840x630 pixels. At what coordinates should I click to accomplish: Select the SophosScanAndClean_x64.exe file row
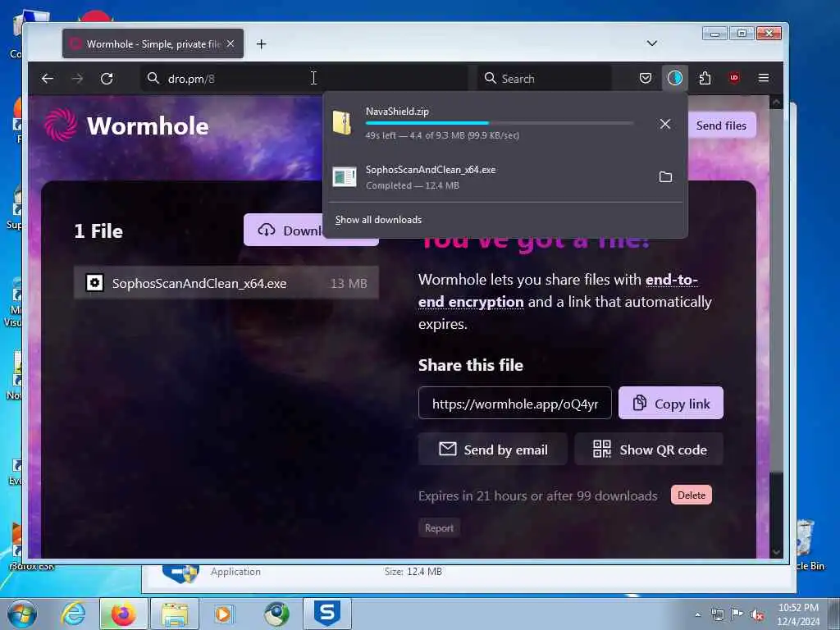click(x=226, y=283)
